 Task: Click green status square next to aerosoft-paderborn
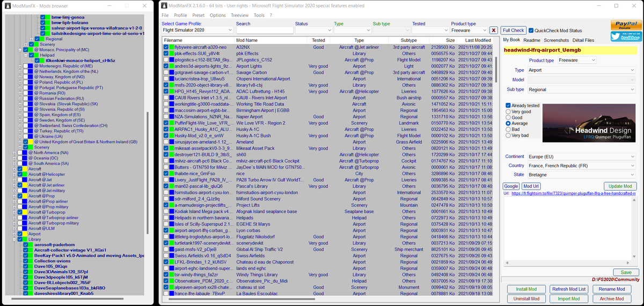(x=31, y=245)
